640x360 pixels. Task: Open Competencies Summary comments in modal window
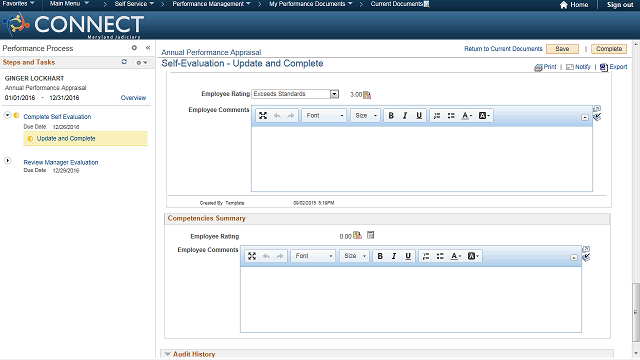586,249
